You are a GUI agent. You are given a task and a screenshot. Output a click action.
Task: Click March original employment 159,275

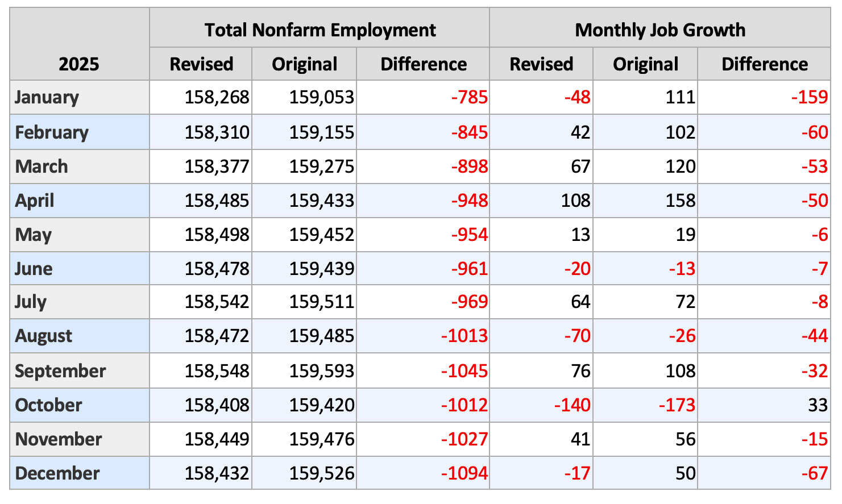[x=321, y=166]
